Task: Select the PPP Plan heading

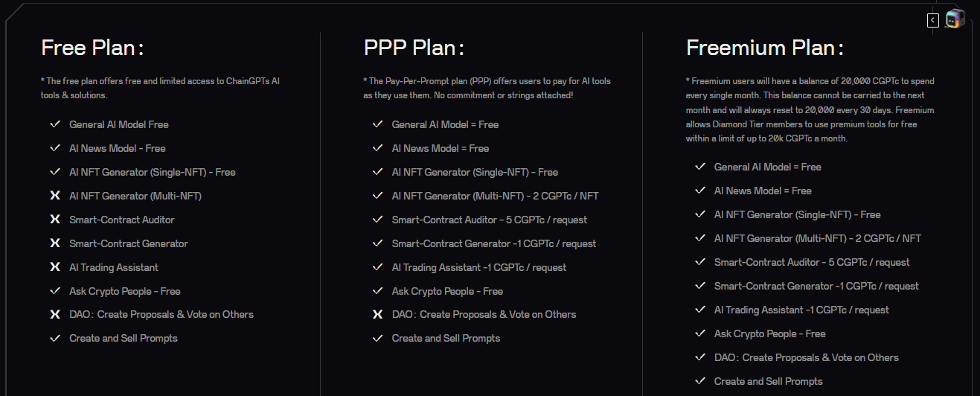Action: click(414, 48)
